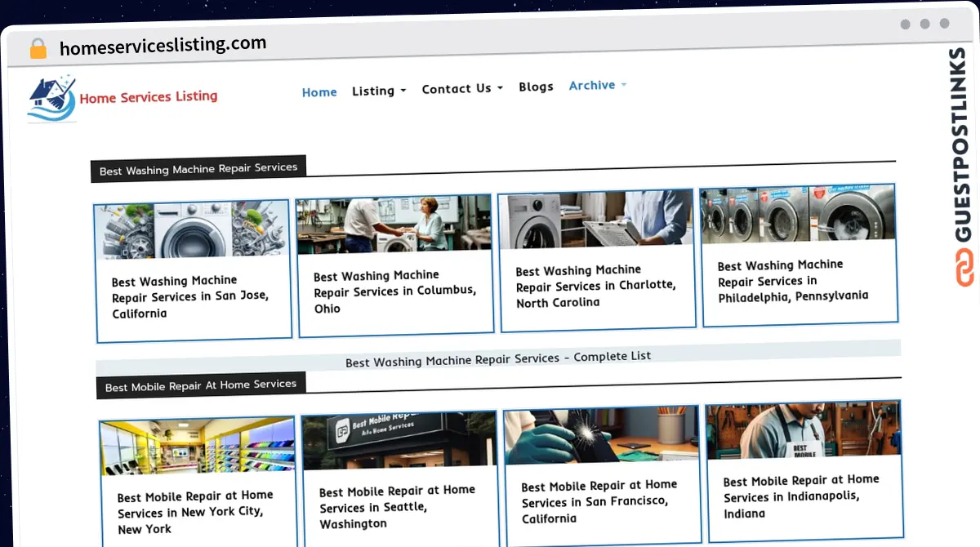Open Columbus, Ohio washing machine repair link

394,291
